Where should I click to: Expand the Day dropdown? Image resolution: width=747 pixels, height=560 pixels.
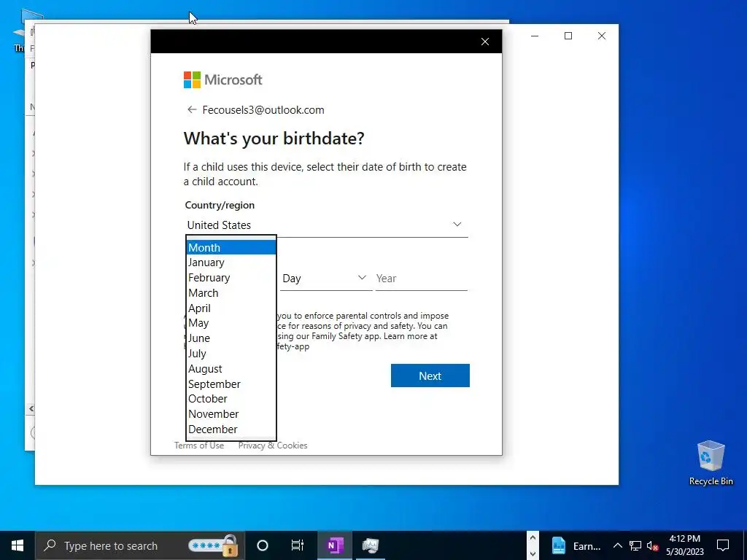click(x=326, y=278)
